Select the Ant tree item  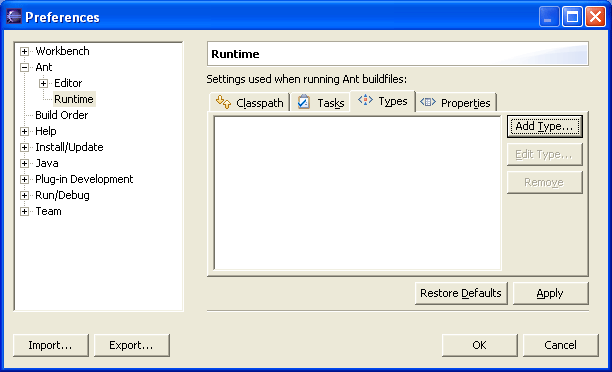(44, 67)
